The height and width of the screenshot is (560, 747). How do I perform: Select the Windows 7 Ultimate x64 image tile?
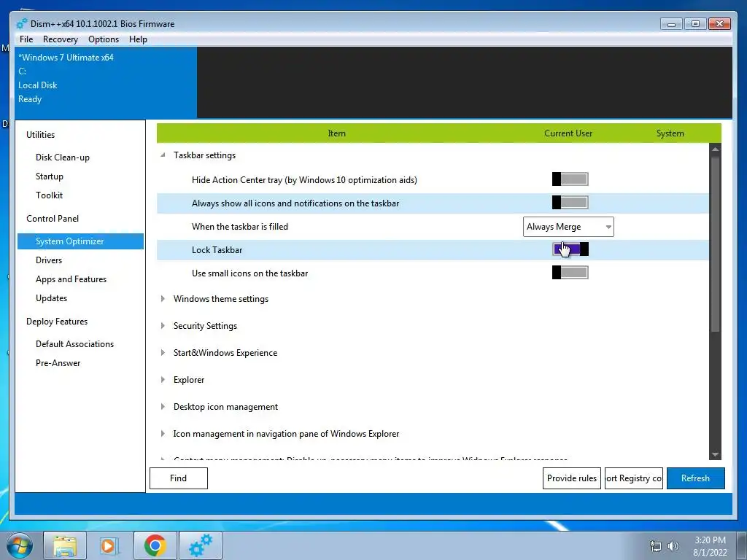coord(106,82)
